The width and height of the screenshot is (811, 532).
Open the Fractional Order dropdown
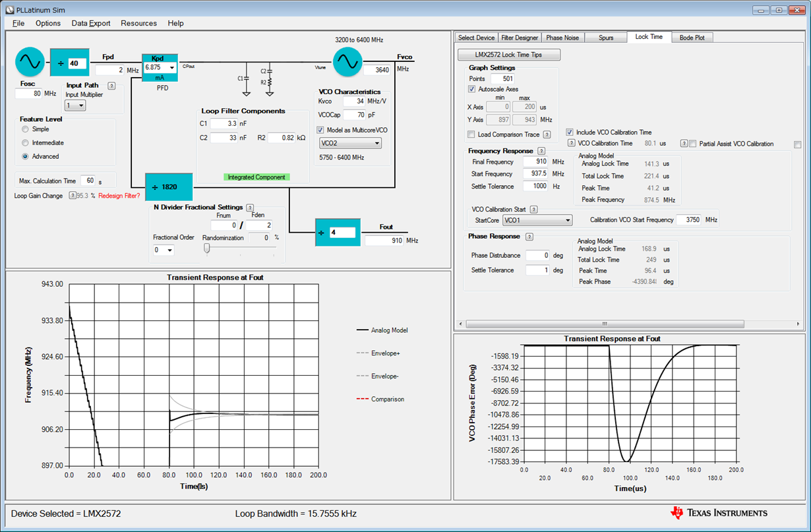[164, 250]
